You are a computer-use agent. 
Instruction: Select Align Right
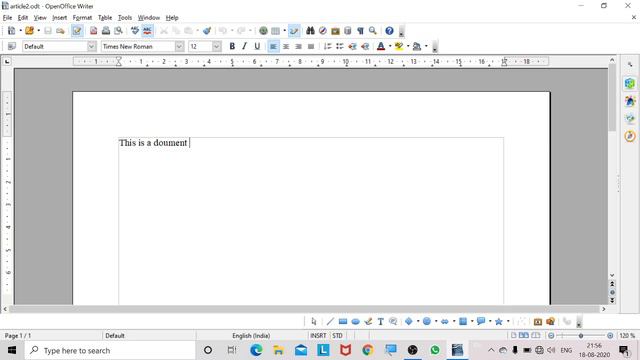coord(298,46)
